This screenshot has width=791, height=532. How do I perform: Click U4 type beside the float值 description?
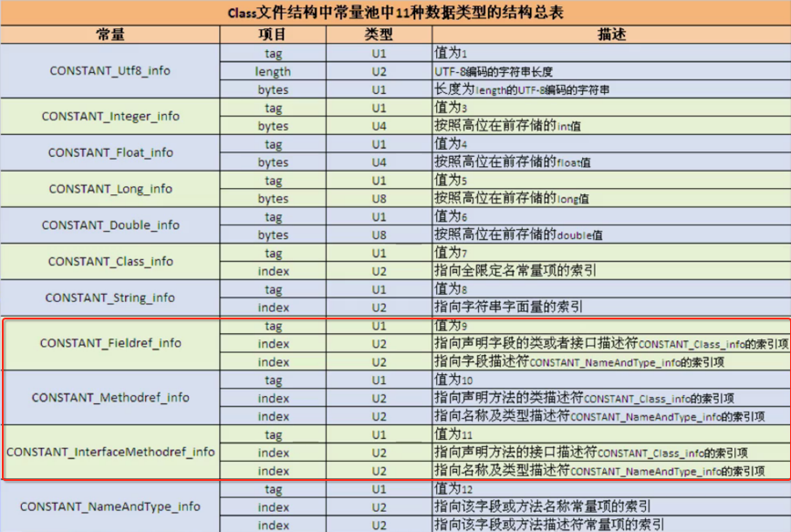click(379, 162)
